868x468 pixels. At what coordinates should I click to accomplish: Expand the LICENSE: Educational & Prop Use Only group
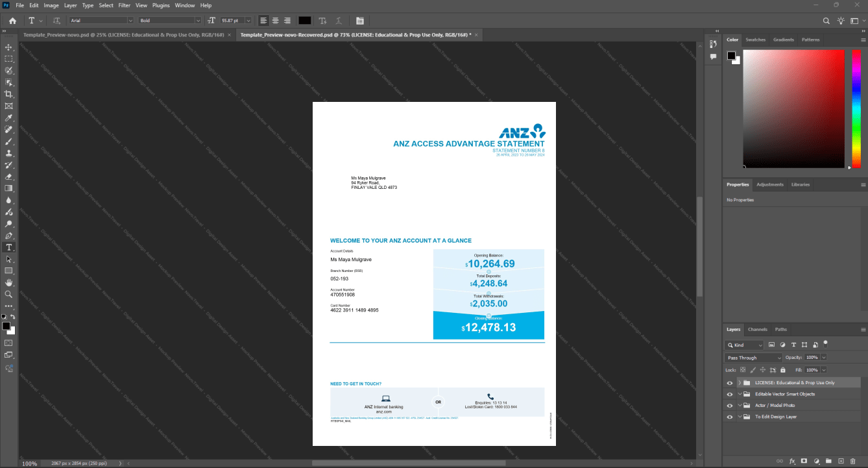740,383
